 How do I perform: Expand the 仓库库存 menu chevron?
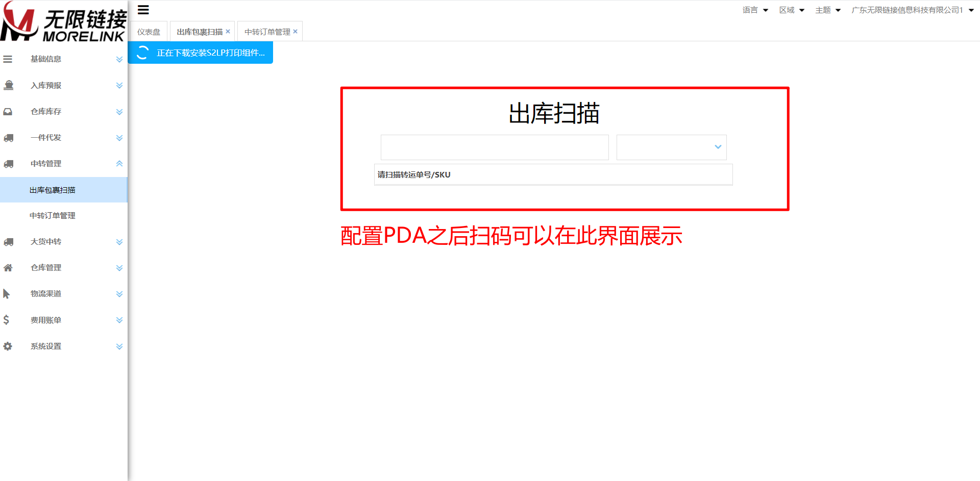coord(119,112)
